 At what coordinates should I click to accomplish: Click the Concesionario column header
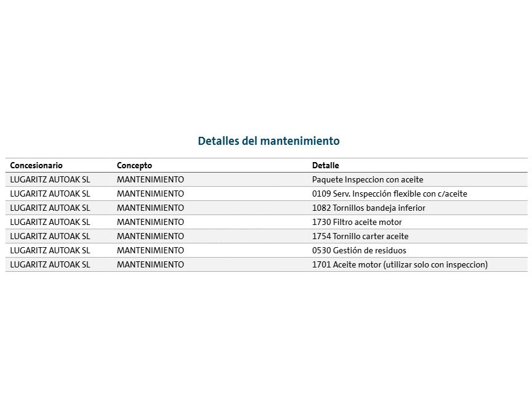click(x=36, y=166)
